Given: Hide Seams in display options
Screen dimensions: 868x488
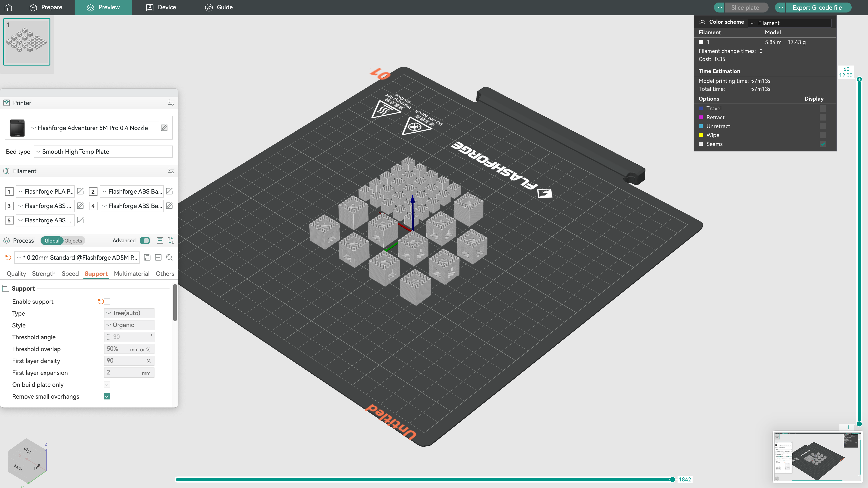Looking at the screenshot, I should click(x=823, y=144).
